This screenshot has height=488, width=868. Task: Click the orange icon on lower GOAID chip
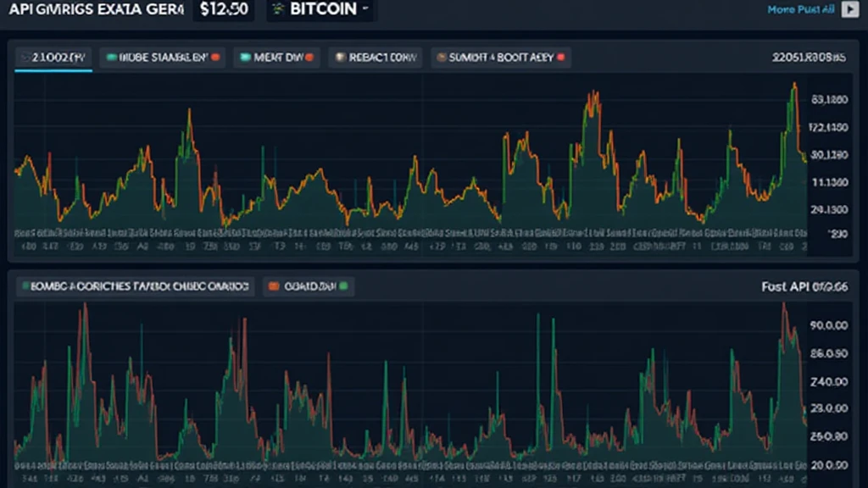[x=274, y=286]
